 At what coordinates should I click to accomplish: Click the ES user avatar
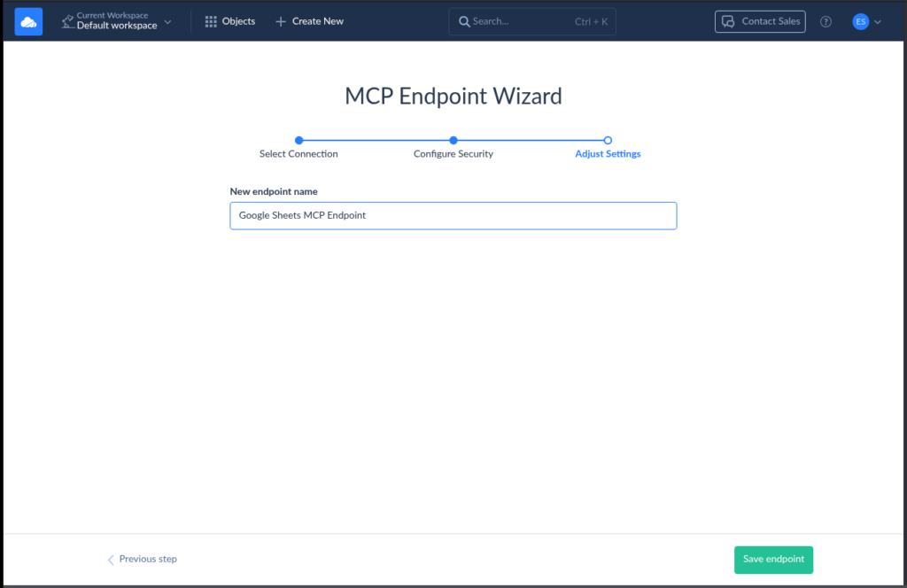point(862,21)
